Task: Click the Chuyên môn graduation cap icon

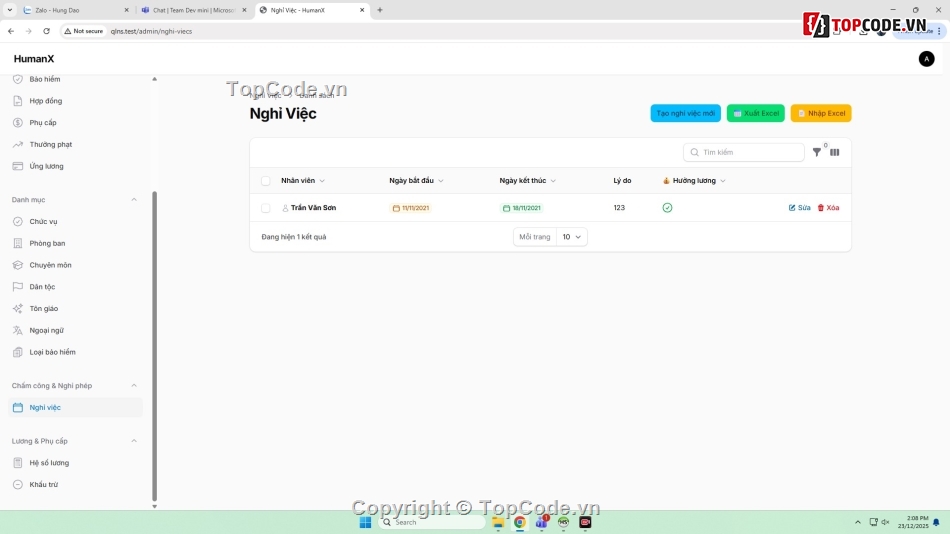Action: pyautogui.click(x=18, y=265)
